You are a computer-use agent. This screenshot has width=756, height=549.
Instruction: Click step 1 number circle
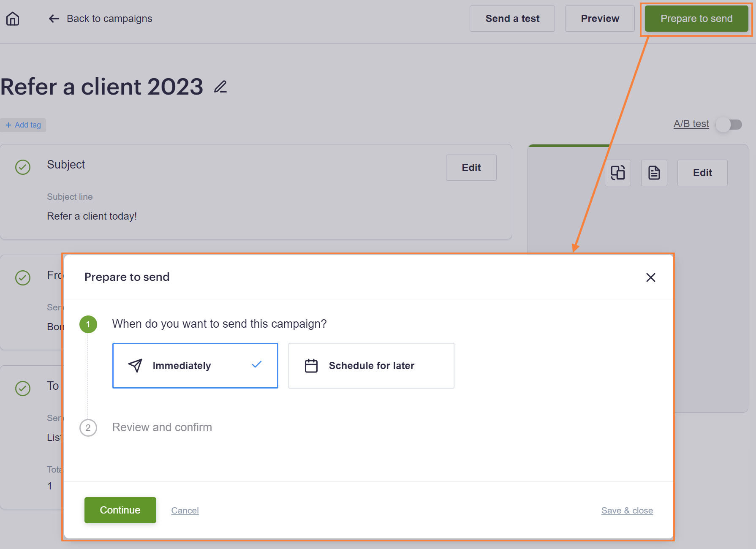pos(88,324)
